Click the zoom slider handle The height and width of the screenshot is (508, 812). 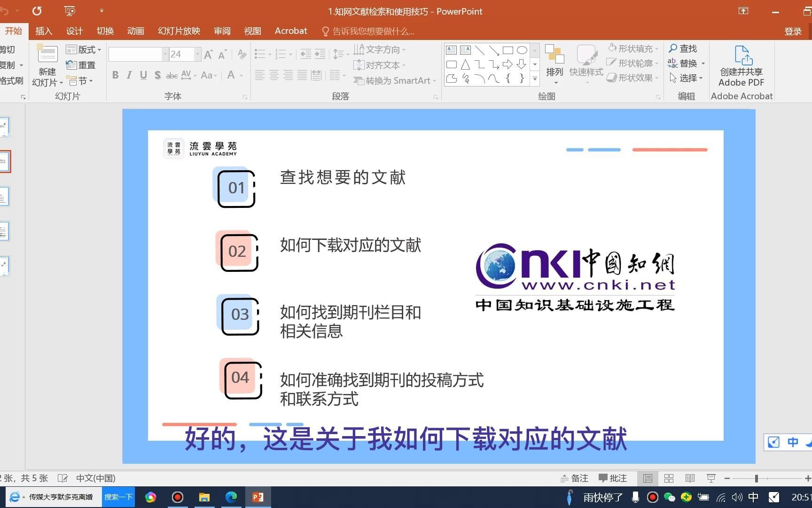pos(757,478)
